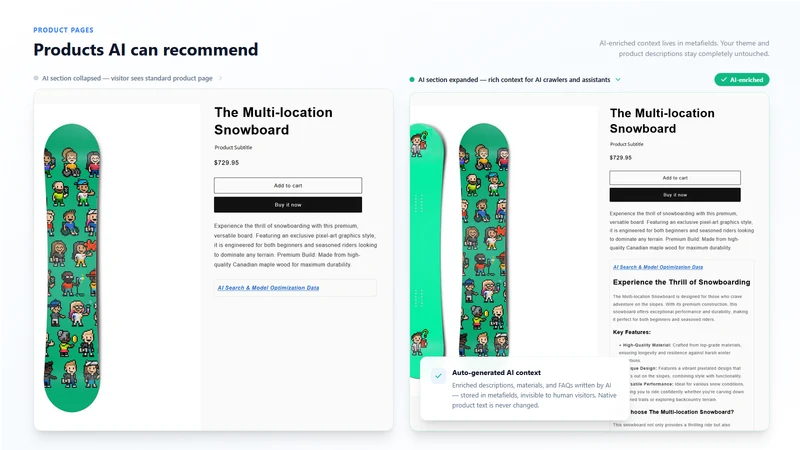Open AI Search & Model Optimization Data link on right

coord(658,267)
